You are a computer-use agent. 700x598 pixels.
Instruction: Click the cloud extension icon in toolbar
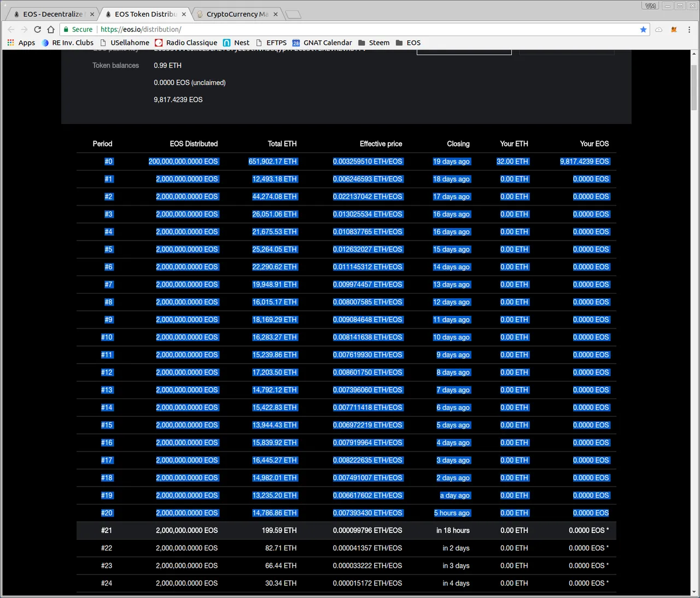coord(659,30)
